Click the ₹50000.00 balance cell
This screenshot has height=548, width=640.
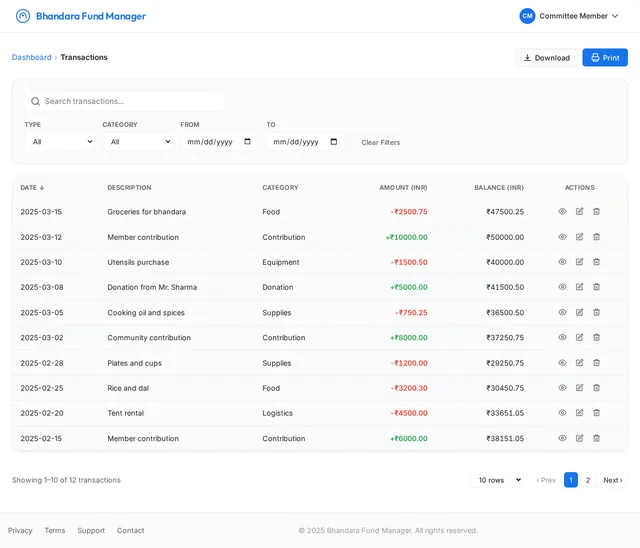(x=505, y=237)
